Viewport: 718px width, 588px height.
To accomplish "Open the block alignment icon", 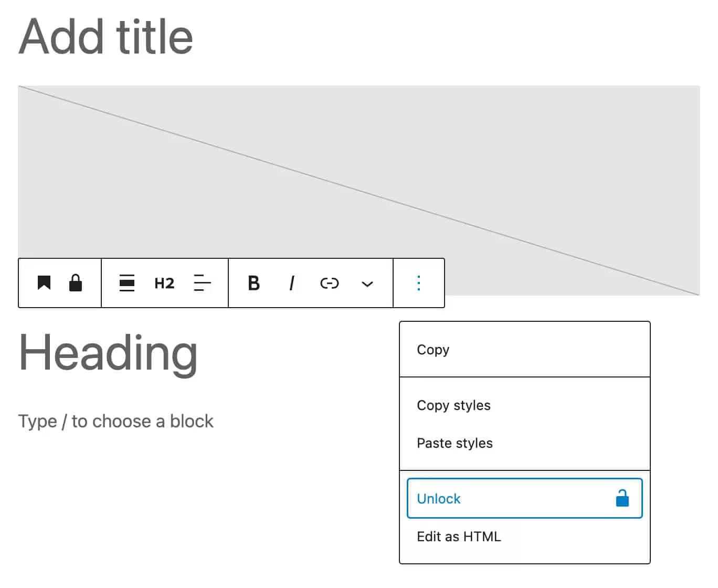I will tap(127, 283).
